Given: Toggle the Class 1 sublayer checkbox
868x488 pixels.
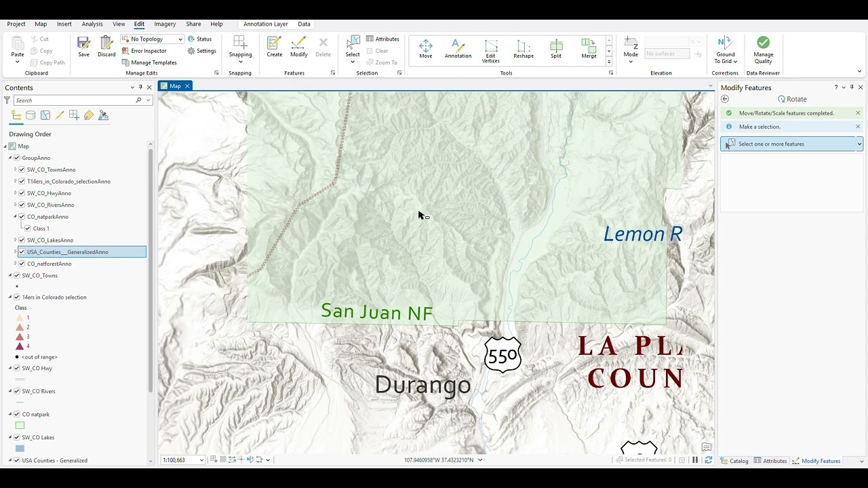Looking at the screenshot, I should point(28,228).
